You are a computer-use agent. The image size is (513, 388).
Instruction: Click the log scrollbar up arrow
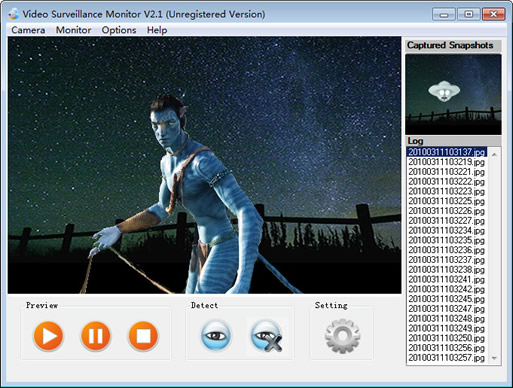point(494,154)
